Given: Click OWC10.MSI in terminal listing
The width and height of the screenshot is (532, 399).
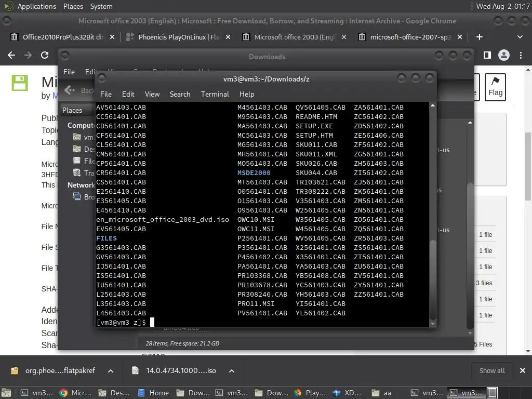Looking at the screenshot, I should (256, 220).
